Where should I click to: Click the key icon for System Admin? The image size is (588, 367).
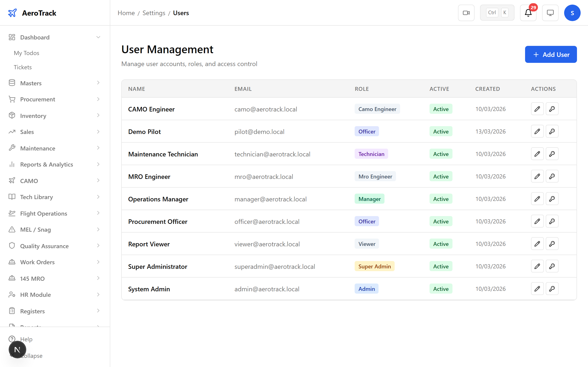point(552,289)
